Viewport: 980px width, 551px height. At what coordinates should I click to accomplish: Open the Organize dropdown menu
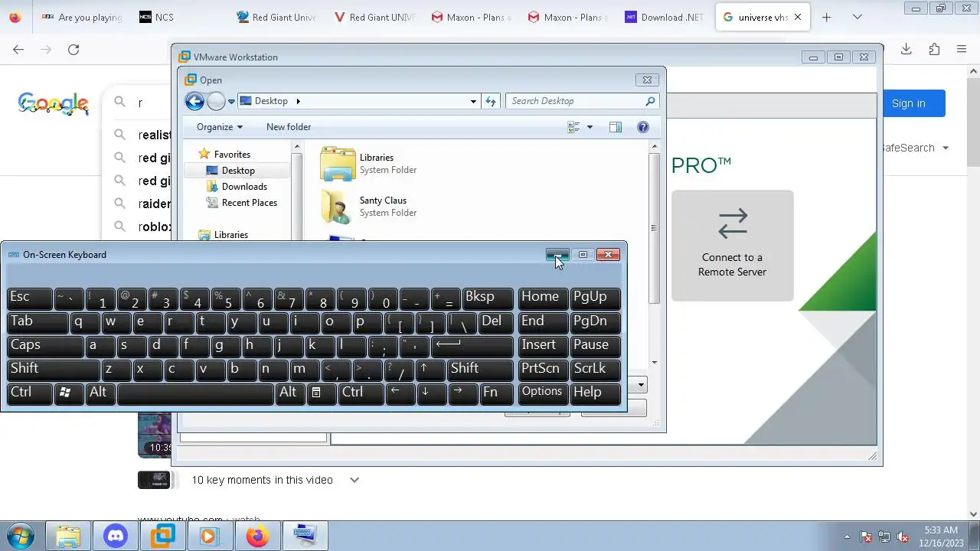pos(219,127)
